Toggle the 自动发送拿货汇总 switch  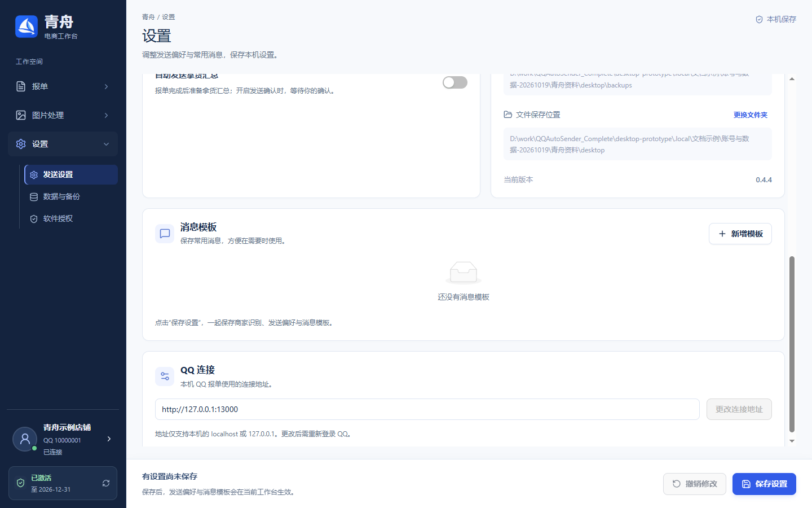[x=455, y=82]
